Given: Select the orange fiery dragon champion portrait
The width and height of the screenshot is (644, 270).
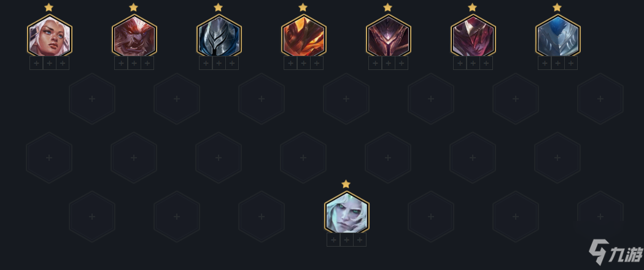Looking at the screenshot, I should (x=303, y=36).
